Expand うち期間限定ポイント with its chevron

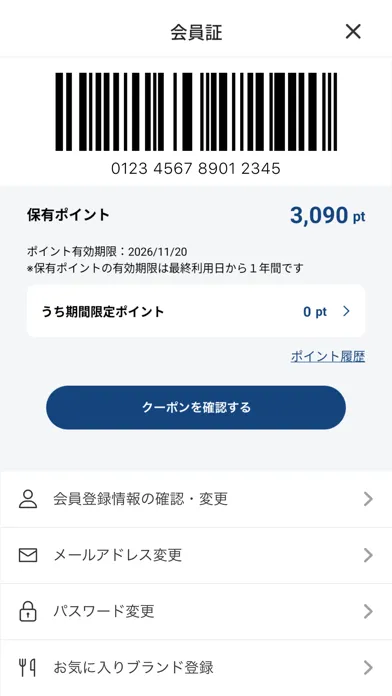pyautogui.click(x=347, y=312)
